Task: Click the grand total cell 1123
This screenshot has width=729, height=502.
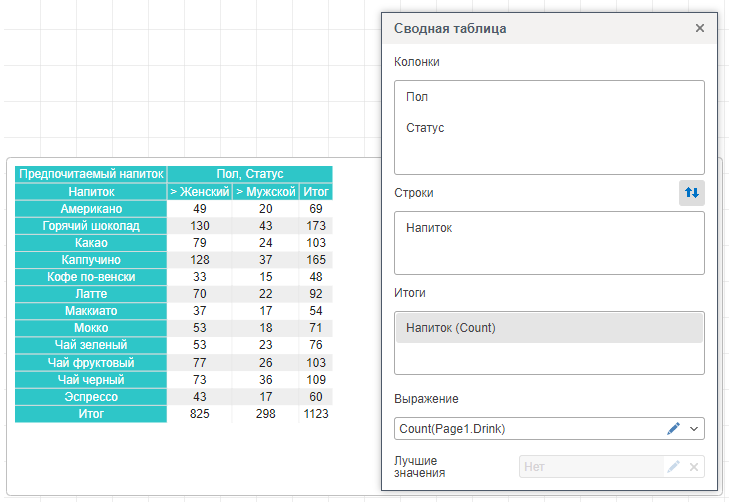Action: [x=315, y=413]
